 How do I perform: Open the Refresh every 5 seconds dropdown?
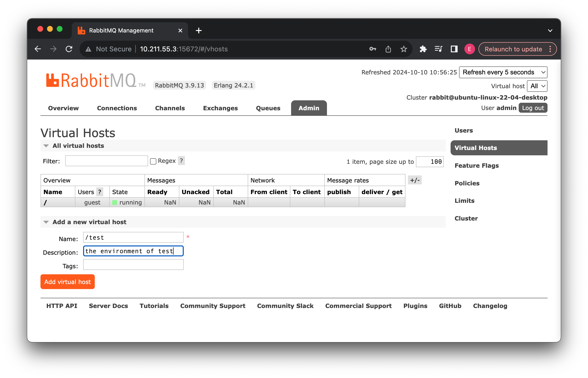point(503,72)
